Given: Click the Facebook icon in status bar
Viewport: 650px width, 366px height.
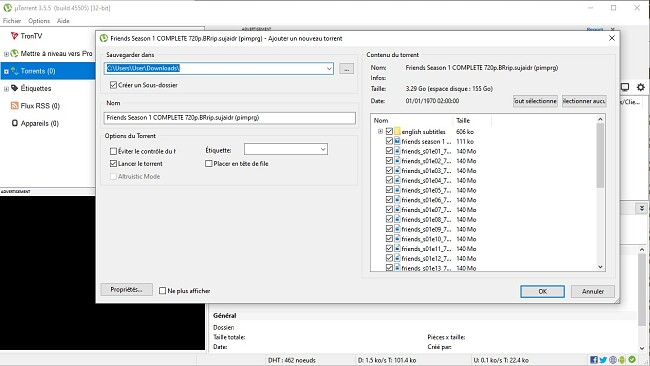Looking at the screenshot, I should 594,360.
